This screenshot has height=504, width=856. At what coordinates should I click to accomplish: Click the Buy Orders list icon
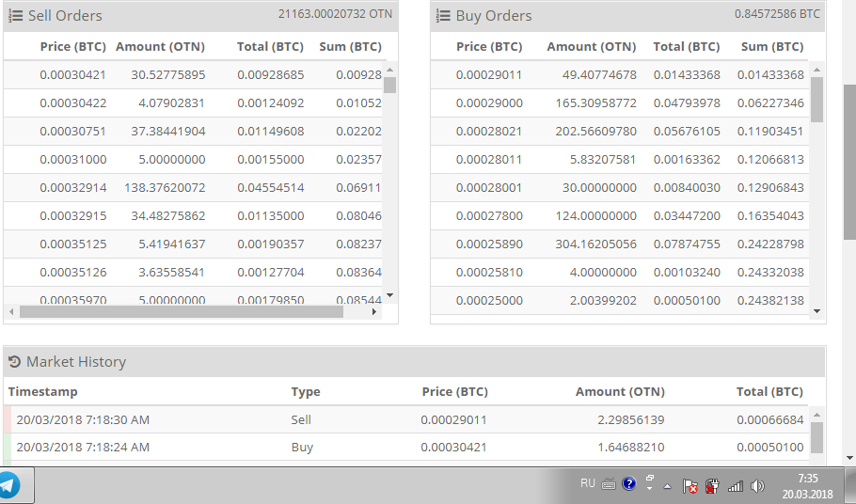point(443,16)
